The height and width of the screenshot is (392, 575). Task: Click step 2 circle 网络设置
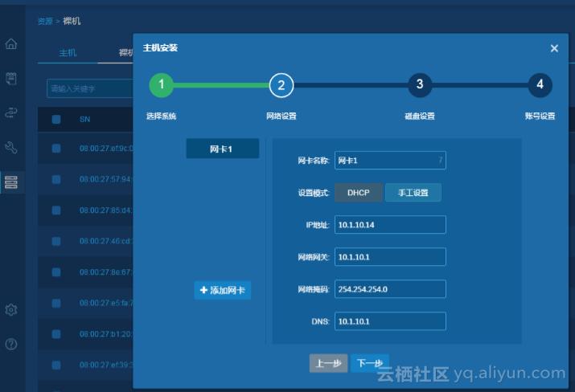(x=281, y=85)
